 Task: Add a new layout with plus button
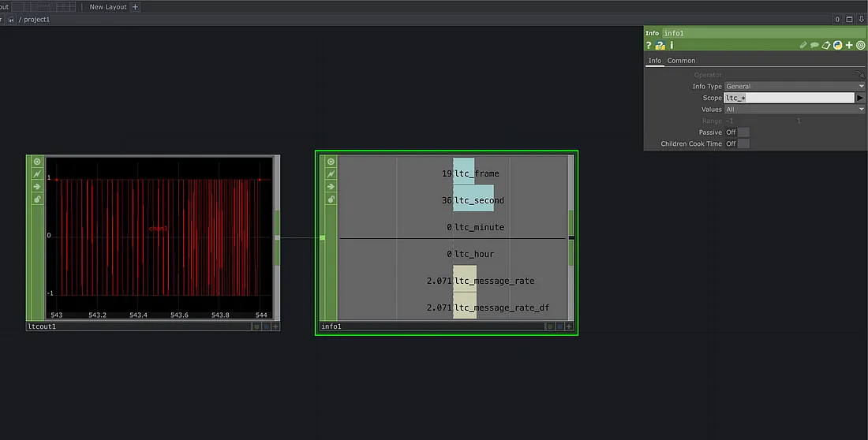click(x=135, y=6)
